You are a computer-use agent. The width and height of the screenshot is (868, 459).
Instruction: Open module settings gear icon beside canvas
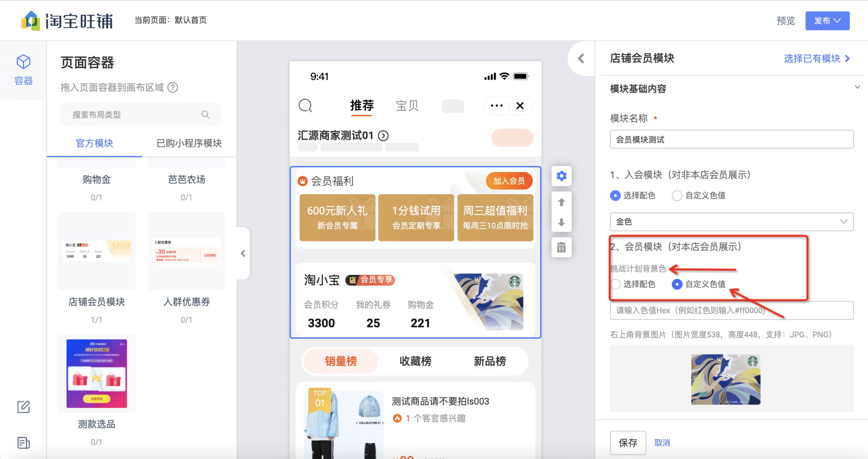pos(562,176)
